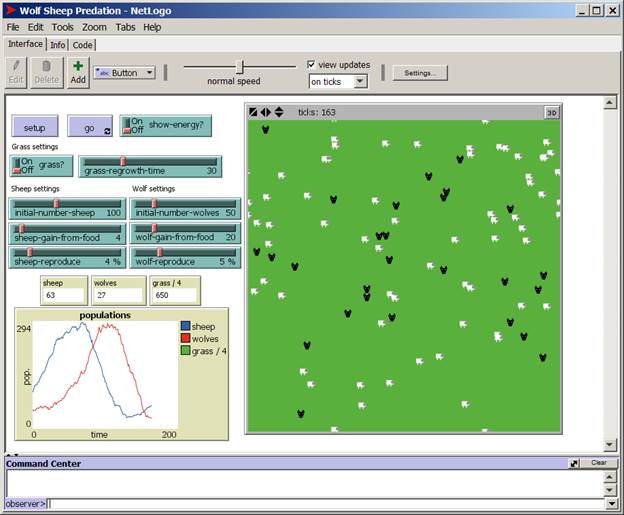This screenshot has width=624, height=515.
Task: Open the 3D view button
Action: pyautogui.click(x=550, y=112)
